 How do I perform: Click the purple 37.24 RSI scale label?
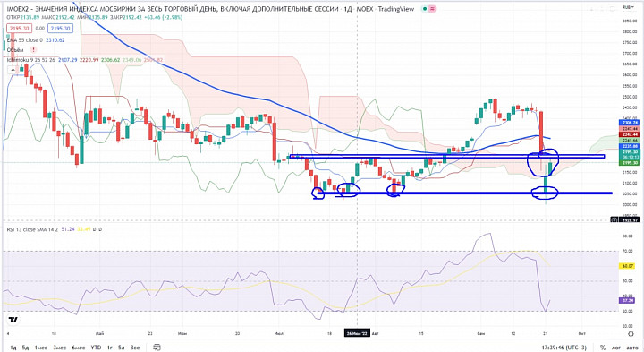click(628, 301)
